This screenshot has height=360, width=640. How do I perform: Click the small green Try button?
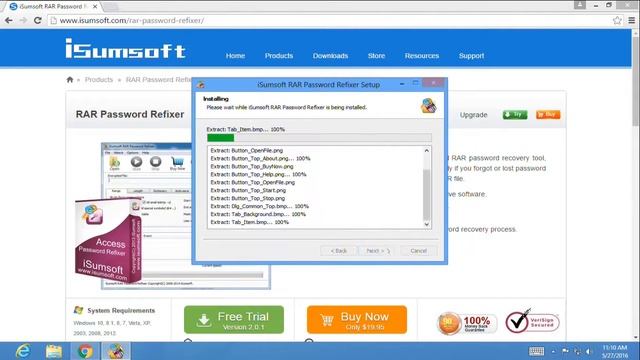click(515, 115)
